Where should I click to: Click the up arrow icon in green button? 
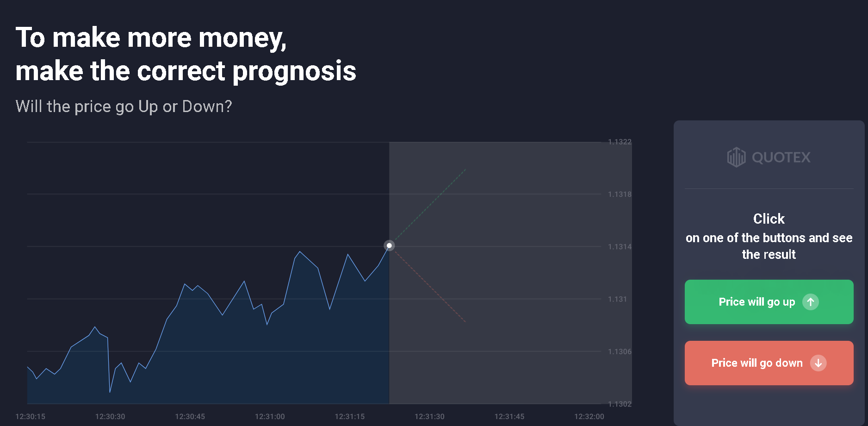(x=810, y=302)
